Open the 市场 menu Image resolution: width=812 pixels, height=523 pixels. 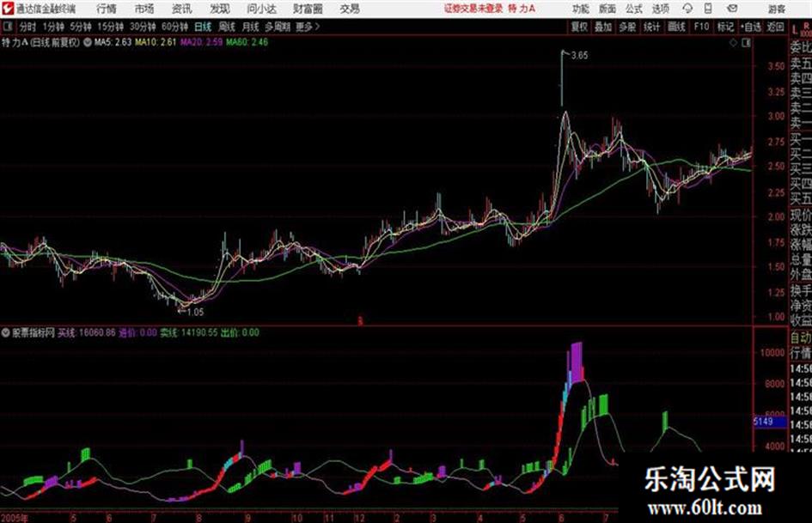pyautogui.click(x=144, y=9)
